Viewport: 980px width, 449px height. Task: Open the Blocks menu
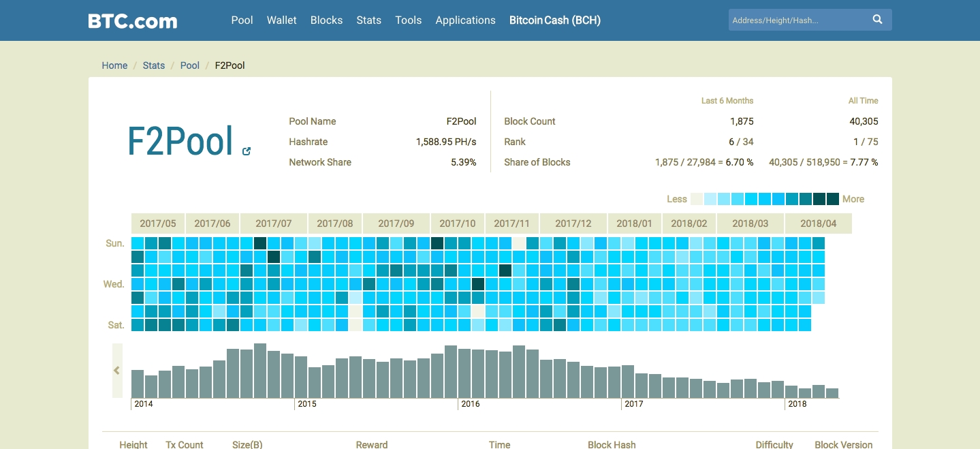coord(326,20)
